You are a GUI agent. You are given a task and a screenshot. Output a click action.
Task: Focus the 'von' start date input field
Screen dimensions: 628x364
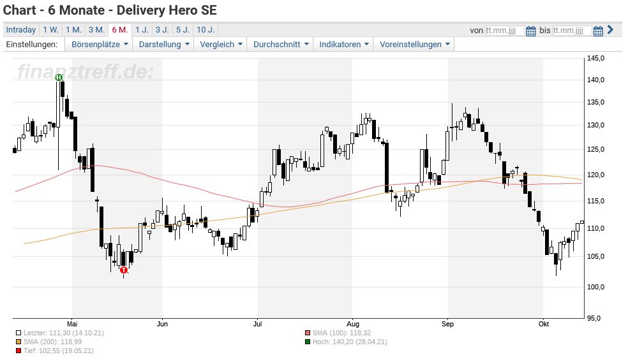[505, 31]
